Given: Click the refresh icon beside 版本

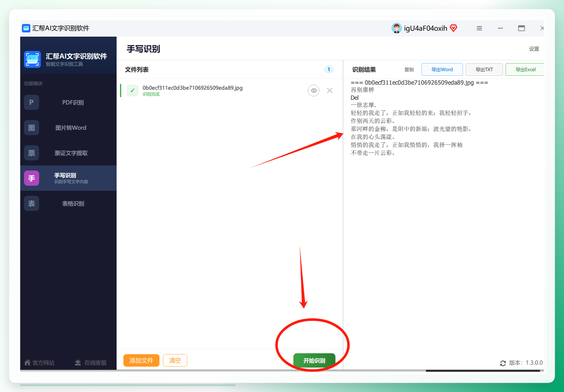Looking at the screenshot, I should (x=503, y=363).
